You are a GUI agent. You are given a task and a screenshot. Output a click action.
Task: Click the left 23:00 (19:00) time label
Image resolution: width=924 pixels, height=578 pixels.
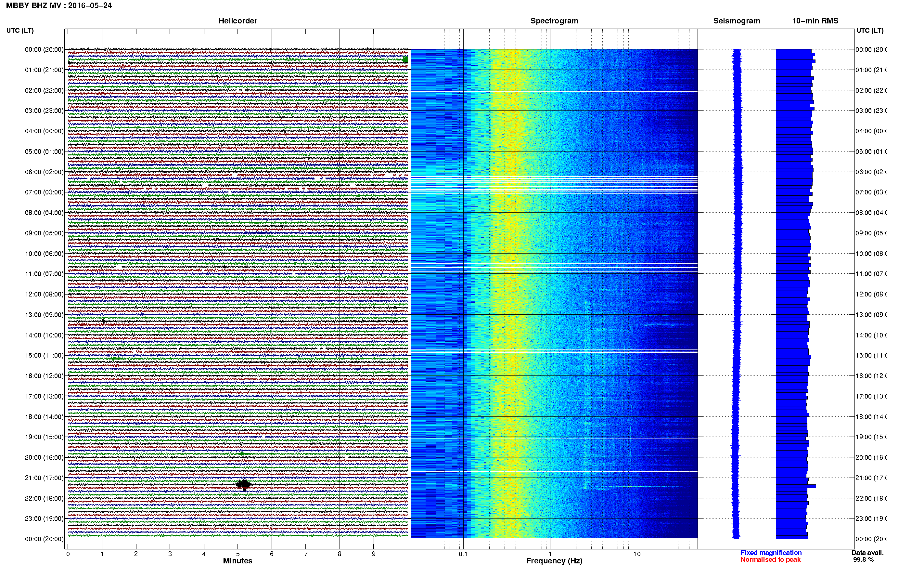(44, 519)
